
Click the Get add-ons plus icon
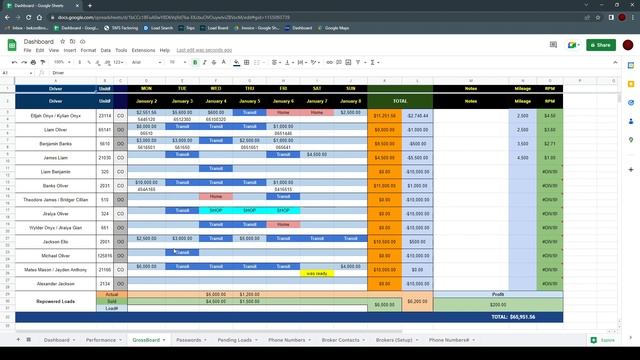pos(631,169)
